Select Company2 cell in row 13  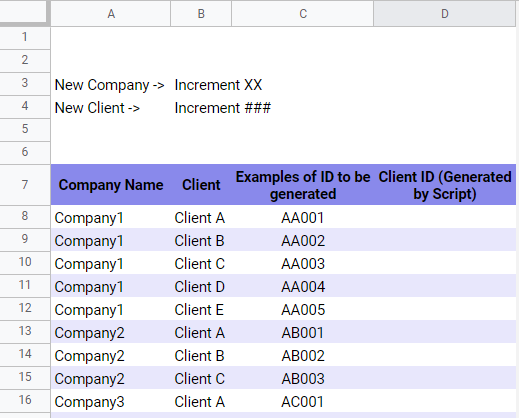tap(111, 332)
